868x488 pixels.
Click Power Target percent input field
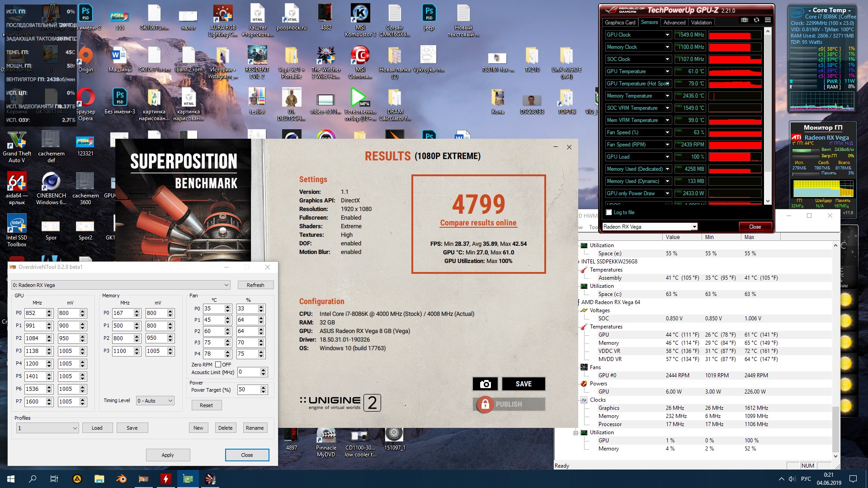248,389
